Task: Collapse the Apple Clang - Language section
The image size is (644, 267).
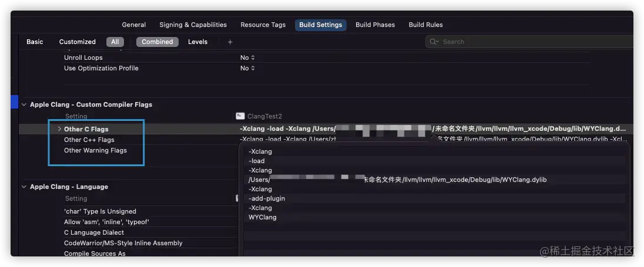Action: [24, 187]
